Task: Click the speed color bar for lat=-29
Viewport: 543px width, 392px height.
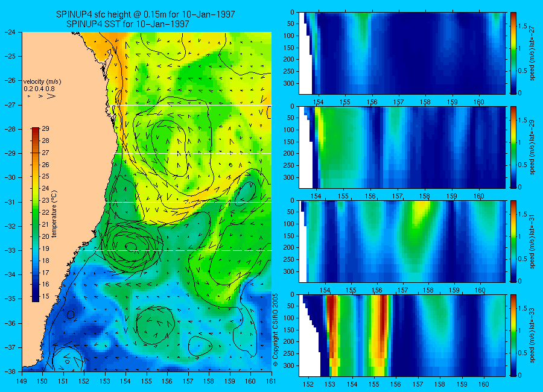Action: [513, 147]
